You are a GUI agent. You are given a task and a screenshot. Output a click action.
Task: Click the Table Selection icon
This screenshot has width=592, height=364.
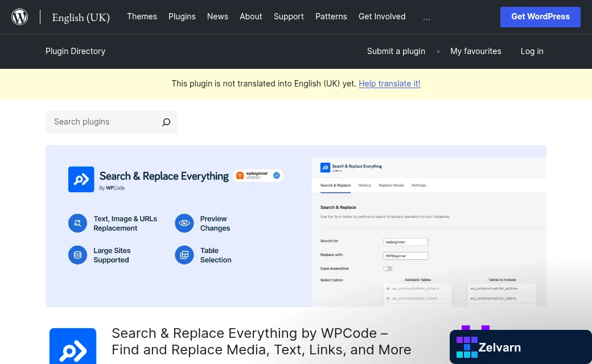[x=184, y=255]
